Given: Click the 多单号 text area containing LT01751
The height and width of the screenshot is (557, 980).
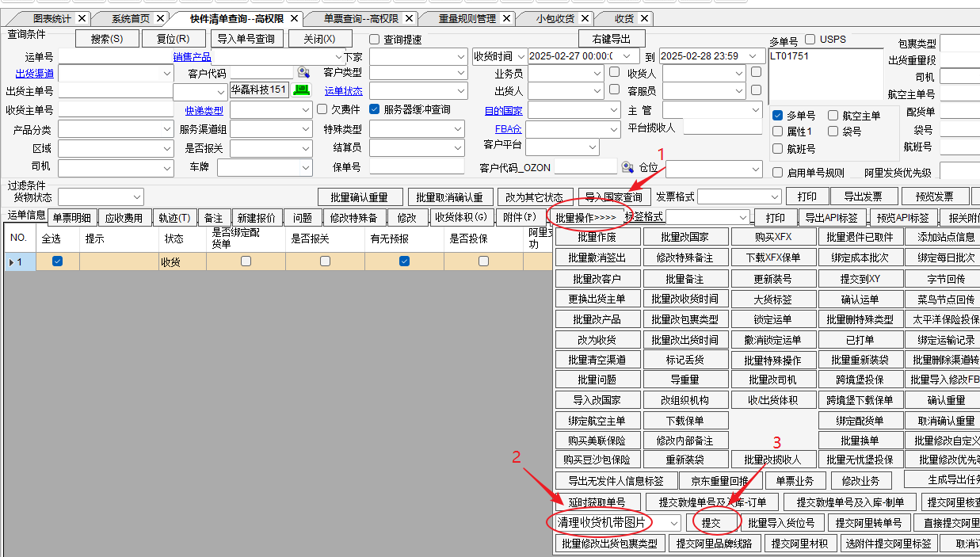Looking at the screenshot, I should point(826,76).
